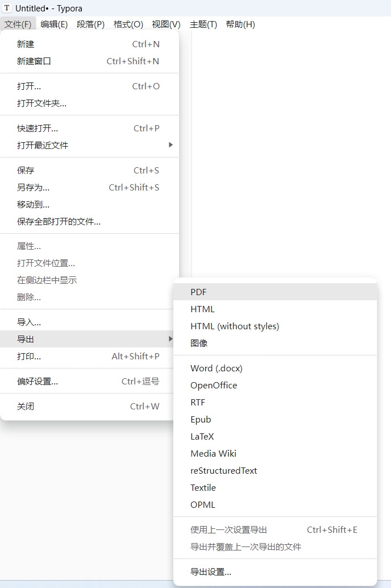The height and width of the screenshot is (588, 391).
Task: Expand the 导出 submenu arrow
Action: click(x=170, y=339)
